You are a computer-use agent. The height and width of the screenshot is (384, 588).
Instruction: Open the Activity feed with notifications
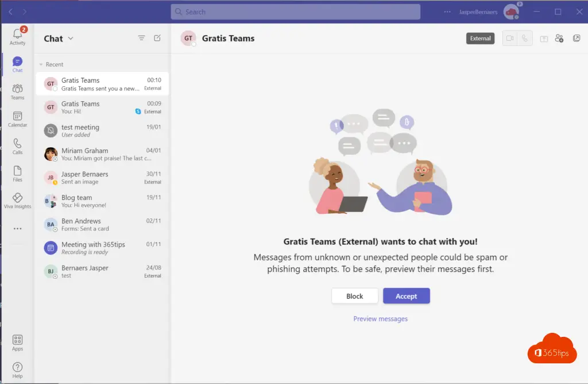click(17, 36)
